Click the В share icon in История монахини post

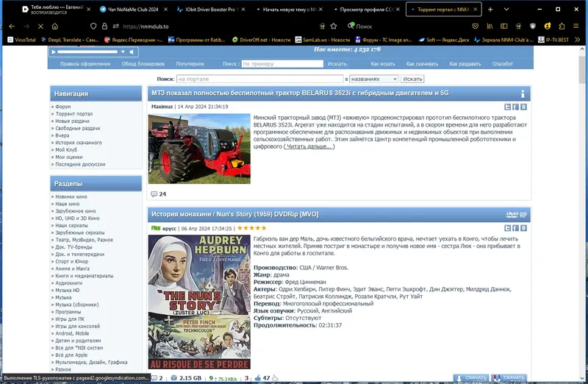[x=523, y=228]
